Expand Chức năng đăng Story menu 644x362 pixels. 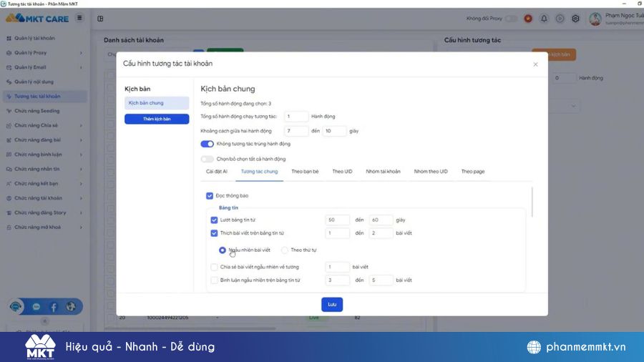click(44, 212)
